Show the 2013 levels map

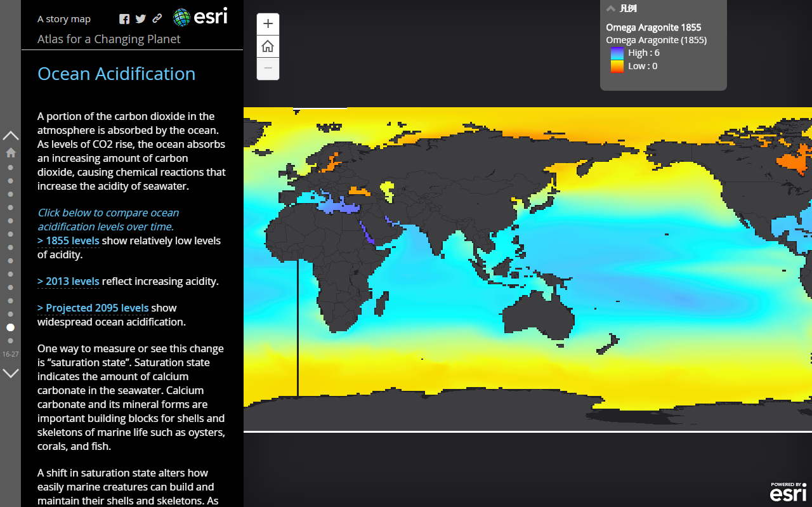coord(68,282)
